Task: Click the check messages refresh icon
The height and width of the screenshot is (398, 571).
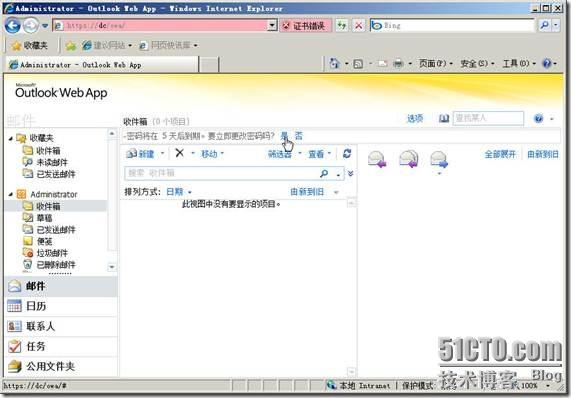Action: click(x=347, y=154)
